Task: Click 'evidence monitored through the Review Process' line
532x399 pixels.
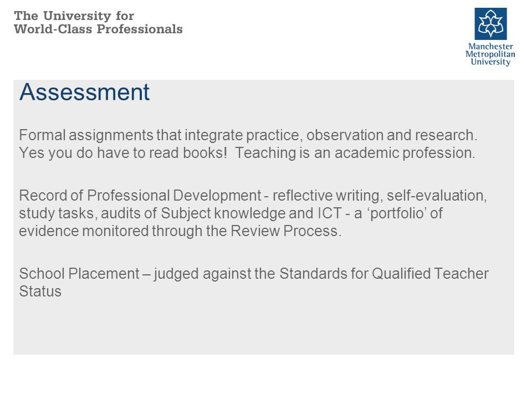Action: click(180, 231)
